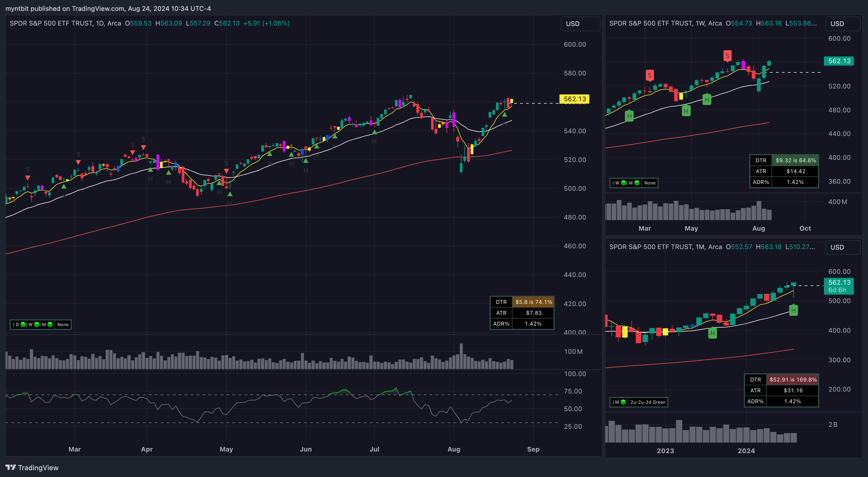The image size is (868, 477).
Task: Open the USD currency selector on monthly chart
Action: coord(843,247)
